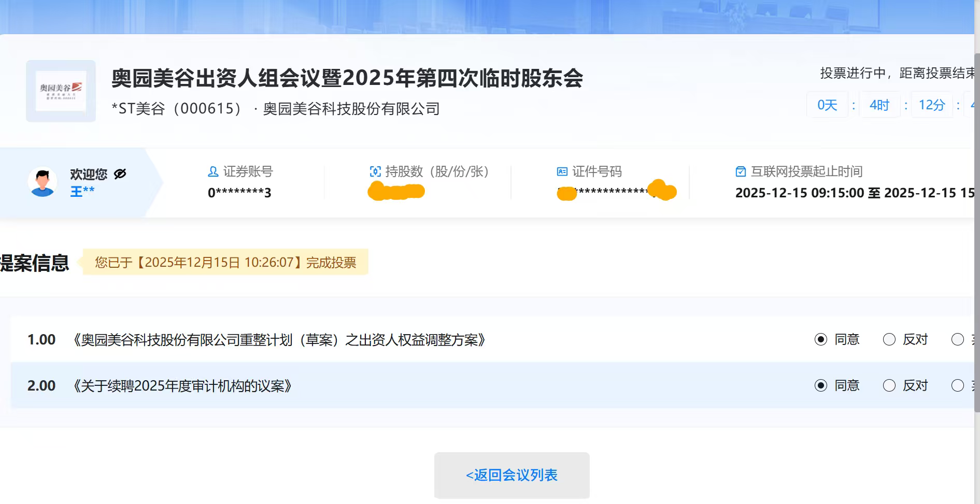980x504 pixels.
Task: Click proposal 1.00 title 重整计划出资人权益调整方案
Action: tap(279, 340)
